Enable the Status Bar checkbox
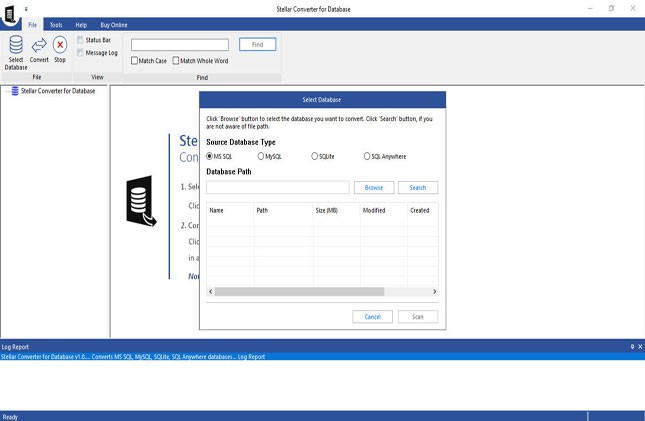 coord(80,40)
